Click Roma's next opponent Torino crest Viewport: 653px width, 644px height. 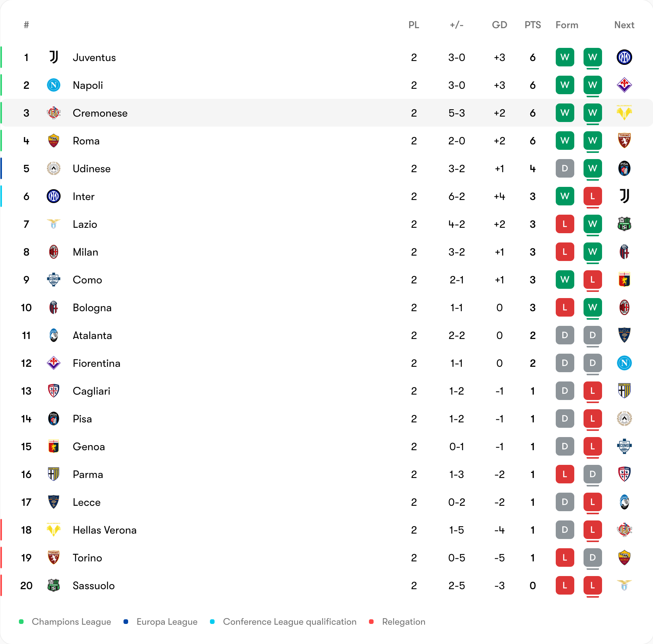(624, 141)
